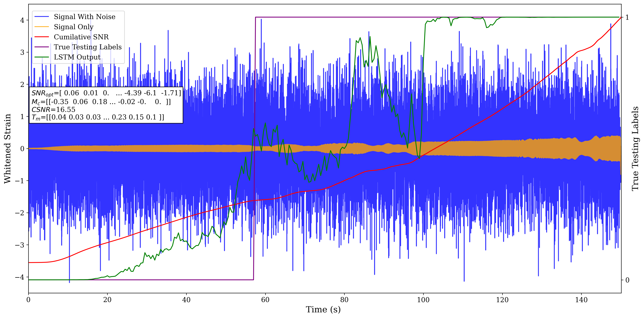Image resolution: width=644 pixels, height=318 pixels.
Task: Click the −4 tick label on the strain axis
Action: point(19,277)
